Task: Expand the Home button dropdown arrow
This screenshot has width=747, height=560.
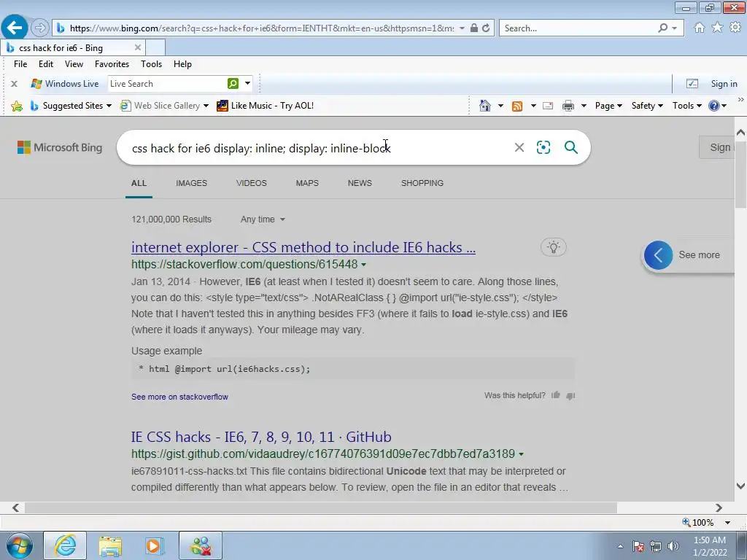Action: pos(500,106)
